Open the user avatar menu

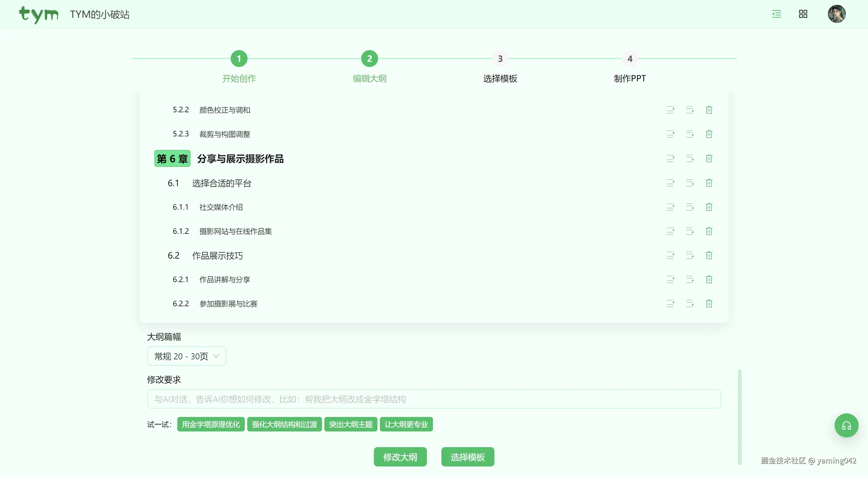(x=836, y=14)
